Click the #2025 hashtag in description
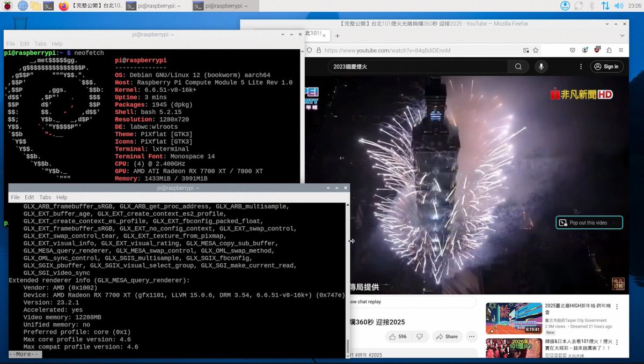Screen dimensions: 644x364 376,355
